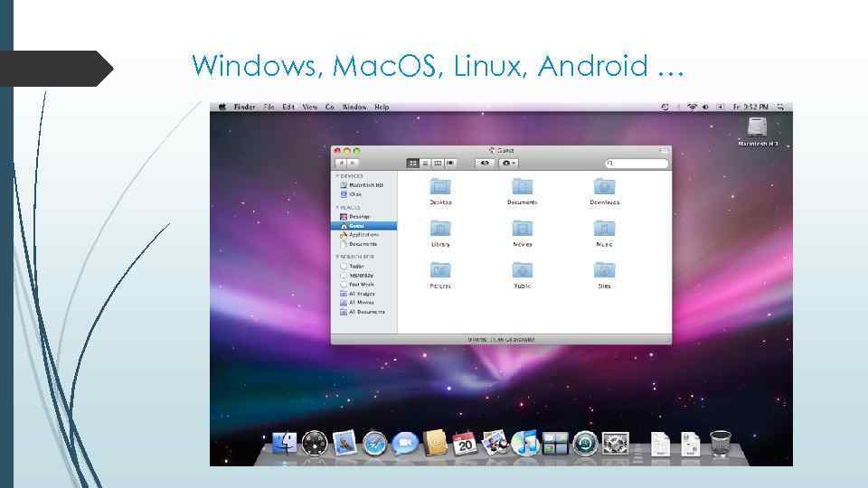
Task: Open the Edit menu
Action: 288,107
